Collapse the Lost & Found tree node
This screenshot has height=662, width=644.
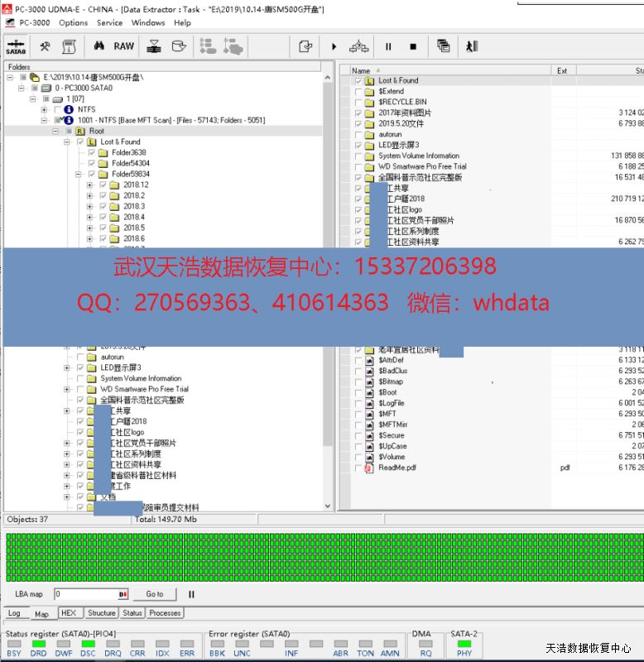click(67, 142)
